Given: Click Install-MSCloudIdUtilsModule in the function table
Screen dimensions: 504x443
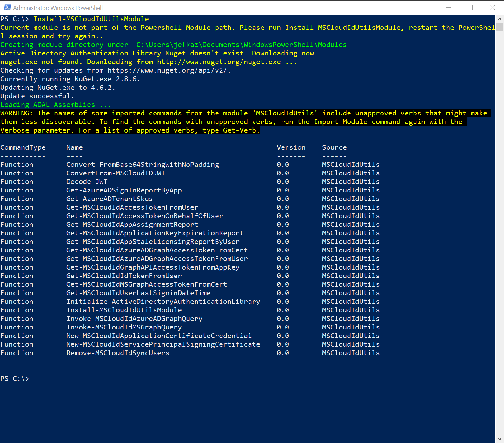Looking at the screenshot, I should pos(124,310).
